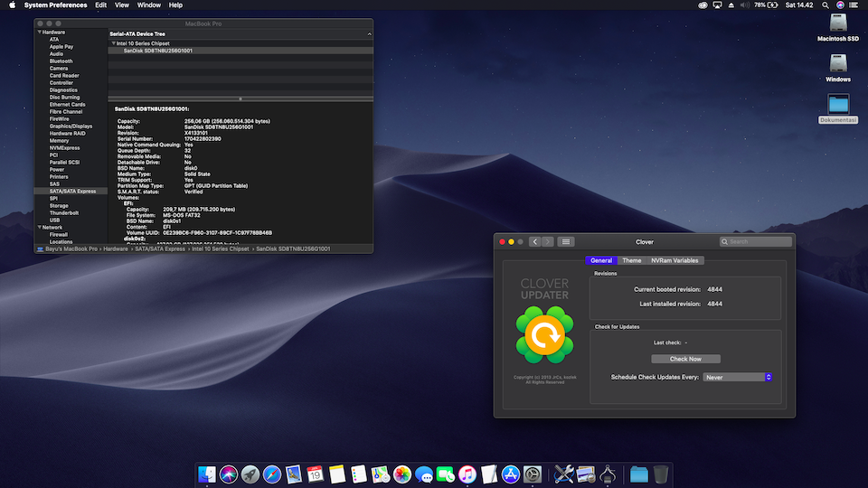Image resolution: width=868 pixels, height=488 pixels.
Task: Go back in Clover preferences window
Action: pos(534,242)
